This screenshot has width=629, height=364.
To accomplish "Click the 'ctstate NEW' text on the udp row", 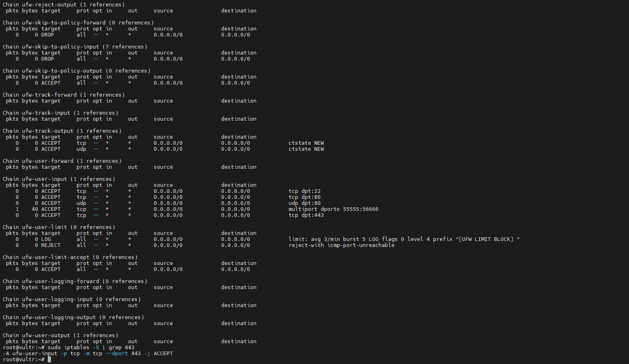I will click(x=306, y=149).
